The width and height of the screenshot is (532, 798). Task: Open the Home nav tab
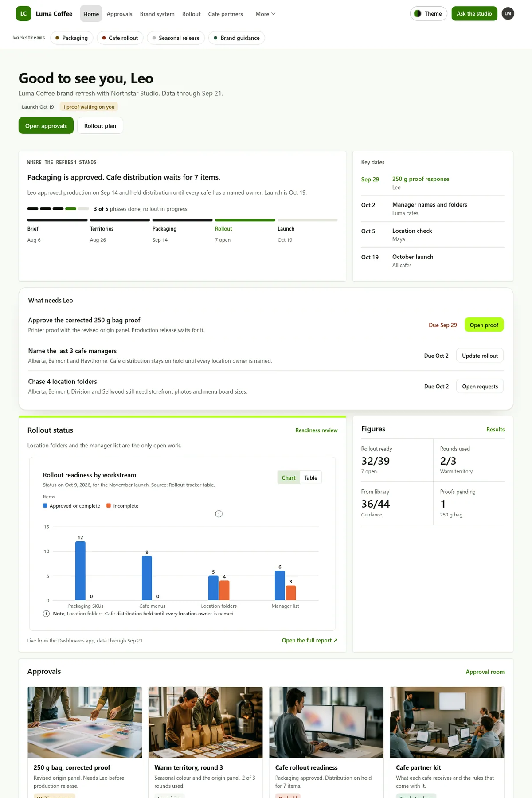point(91,14)
